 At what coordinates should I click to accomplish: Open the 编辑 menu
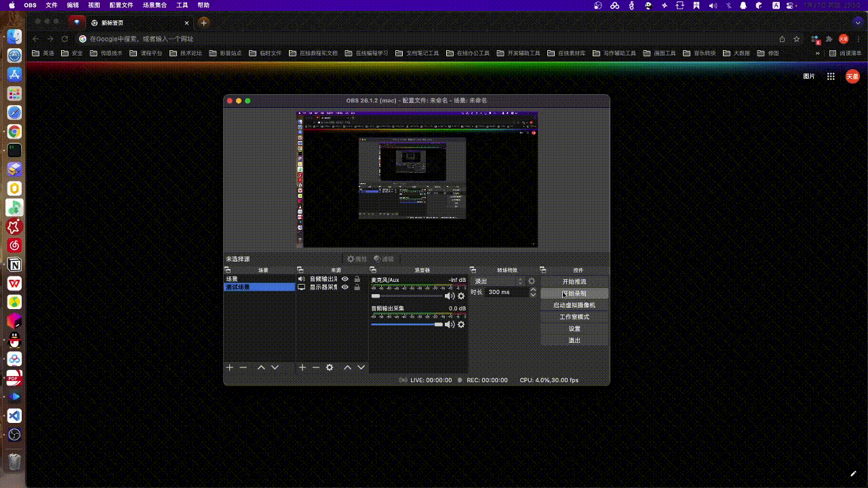pos(73,5)
